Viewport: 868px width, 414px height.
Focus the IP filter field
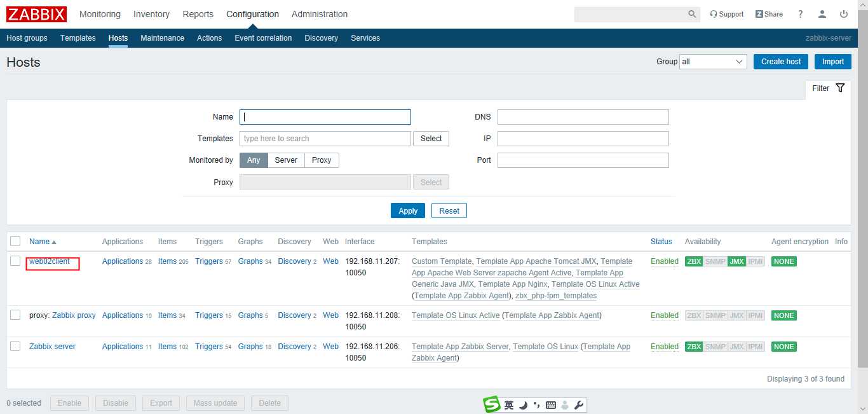pos(583,139)
